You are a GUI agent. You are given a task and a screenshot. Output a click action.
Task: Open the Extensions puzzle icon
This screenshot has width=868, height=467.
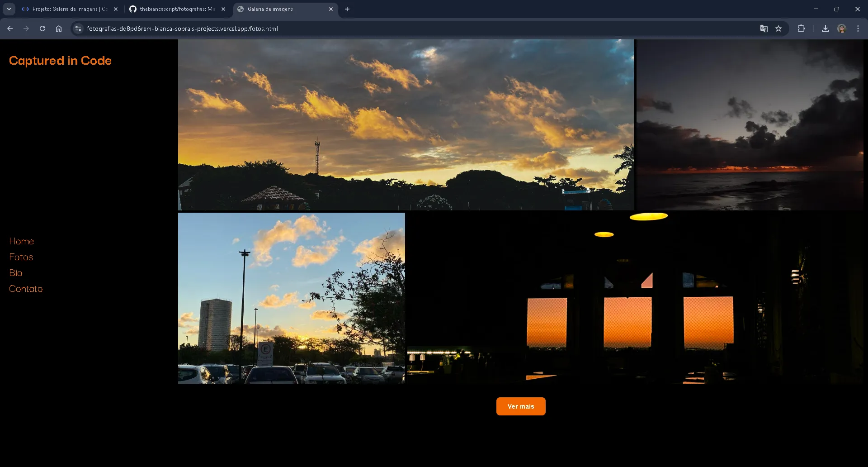(801, 29)
